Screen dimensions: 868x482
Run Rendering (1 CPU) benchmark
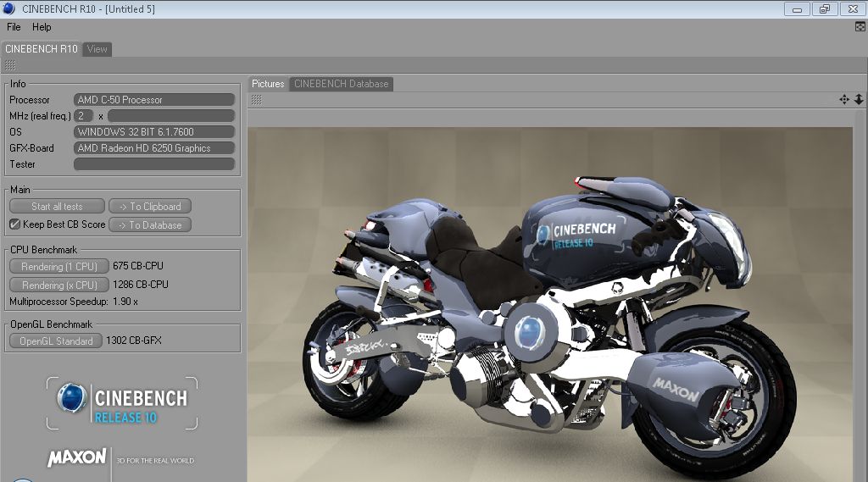[x=59, y=267]
